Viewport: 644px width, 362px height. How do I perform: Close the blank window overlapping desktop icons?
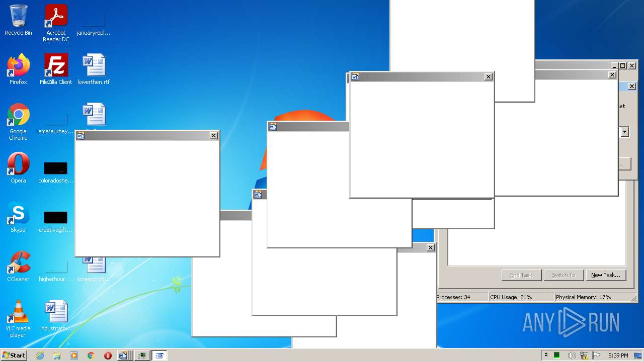(214, 136)
